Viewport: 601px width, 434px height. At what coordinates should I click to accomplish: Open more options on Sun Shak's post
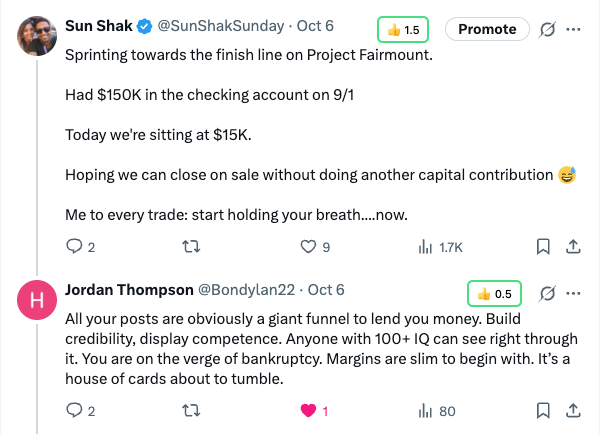[574, 30]
